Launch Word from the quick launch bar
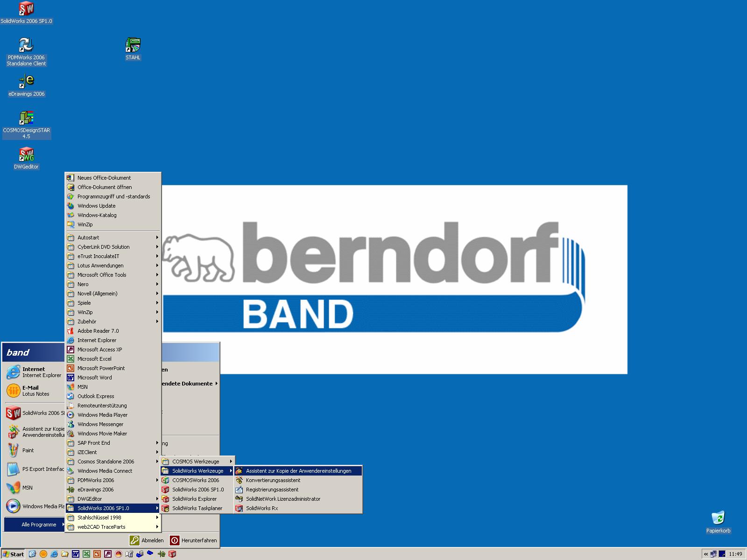This screenshot has width=747, height=560. click(75, 554)
